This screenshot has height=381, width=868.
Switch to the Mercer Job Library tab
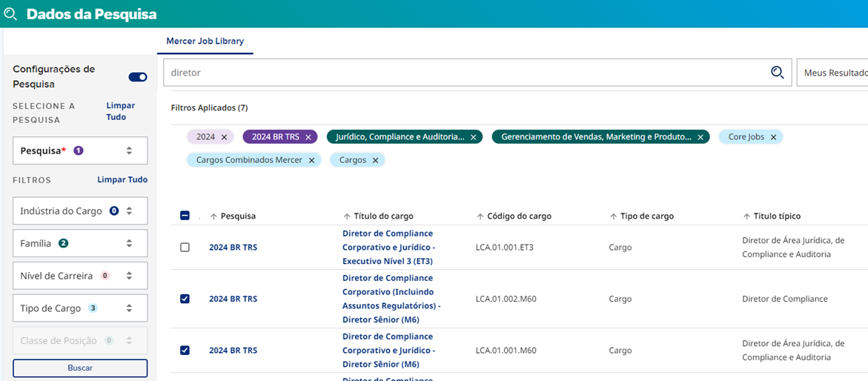(x=205, y=42)
